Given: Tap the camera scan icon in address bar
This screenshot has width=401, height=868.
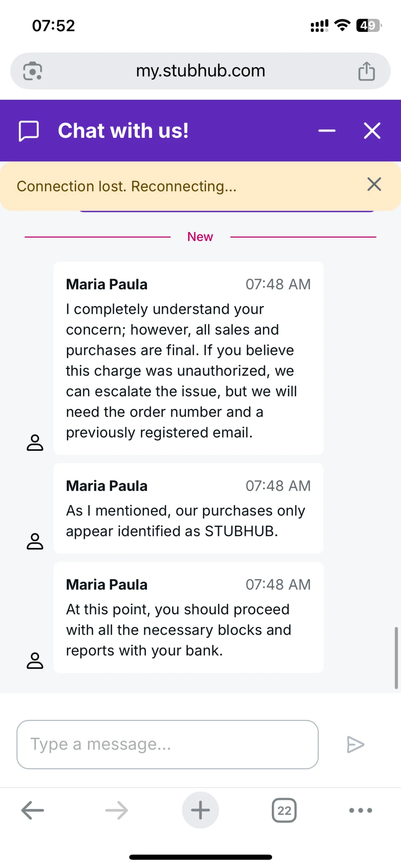Looking at the screenshot, I should click(x=33, y=71).
